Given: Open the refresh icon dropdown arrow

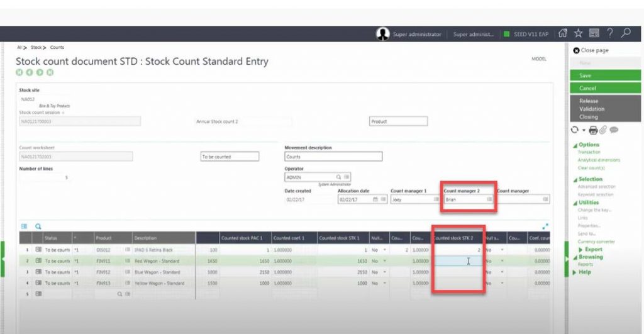Looking at the screenshot, I should [x=584, y=131].
